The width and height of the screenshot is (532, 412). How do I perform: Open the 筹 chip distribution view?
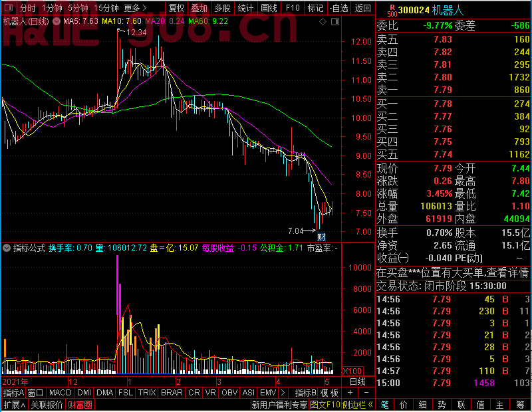click(521, 404)
